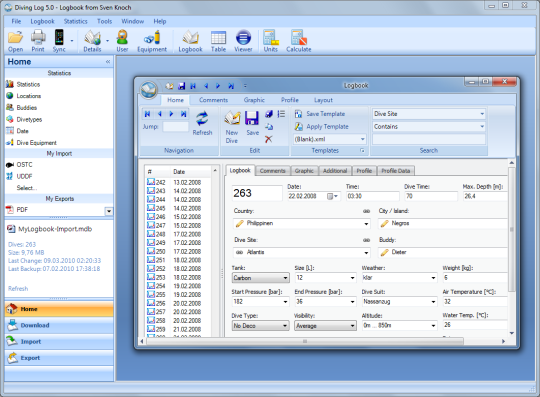This screenshot has width=540, height=397.
Task: Open the User settings icon
Action: click(x=122, y=41)
